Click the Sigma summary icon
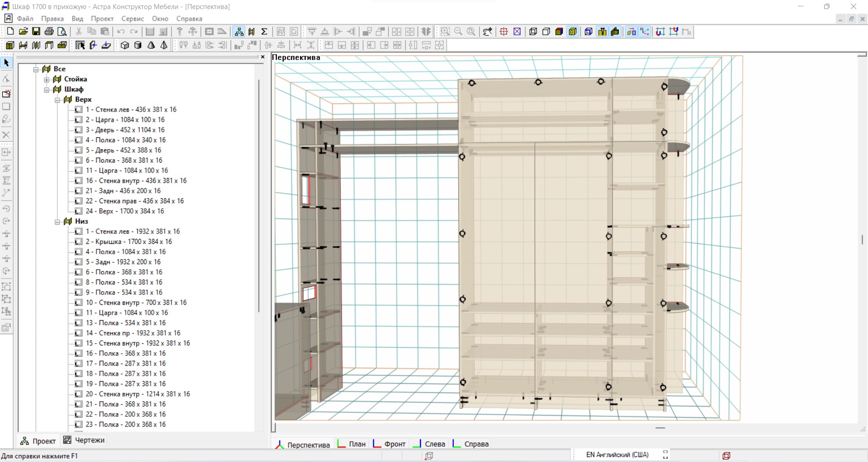Viewport: 868px width, 462px height. point(264,31)
